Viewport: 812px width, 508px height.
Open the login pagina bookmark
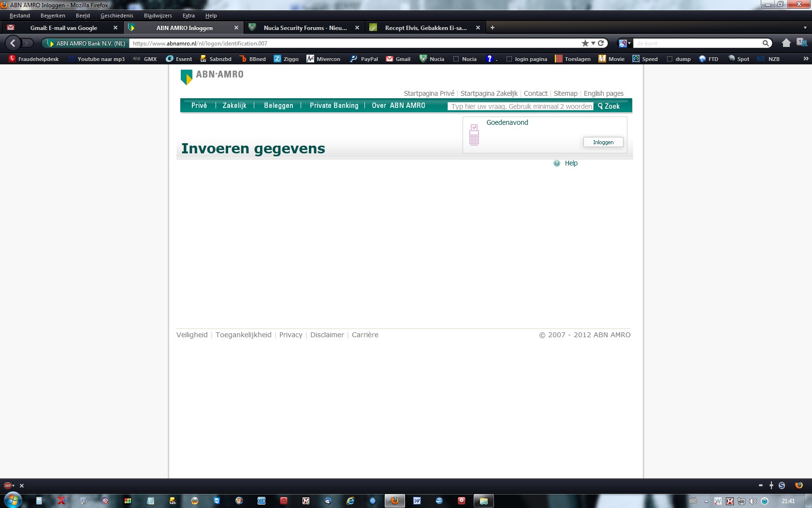(527, 59)
